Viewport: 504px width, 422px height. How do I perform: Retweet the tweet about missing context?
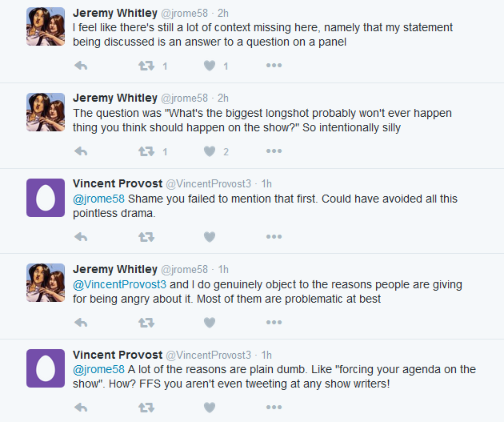(x=146, y=66)
